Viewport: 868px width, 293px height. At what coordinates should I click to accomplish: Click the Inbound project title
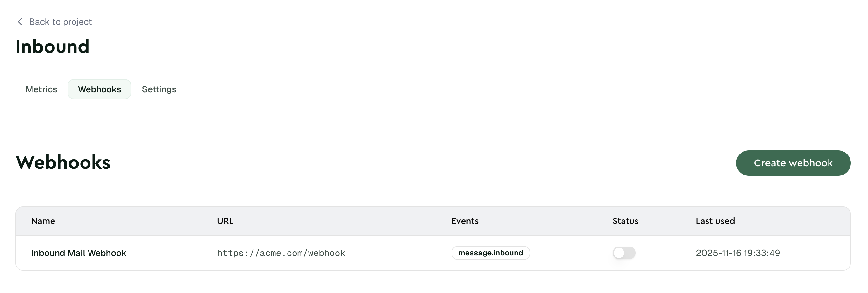(53, 46)
